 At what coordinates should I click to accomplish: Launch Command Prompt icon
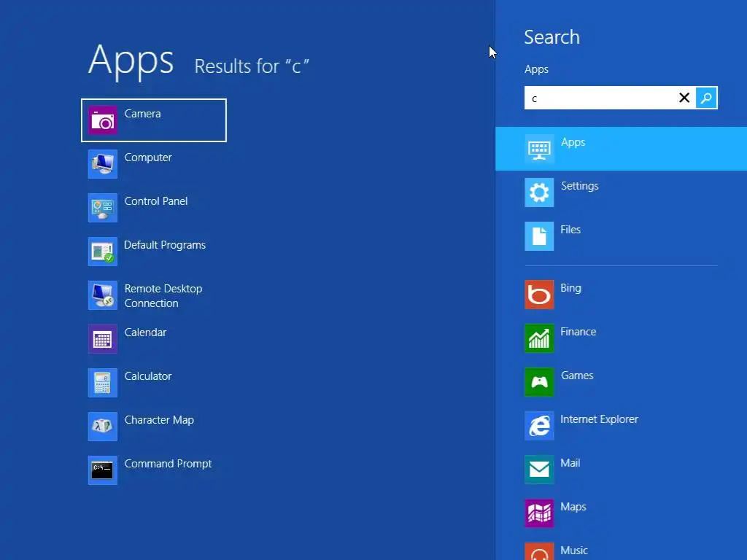tap(102, 470)
